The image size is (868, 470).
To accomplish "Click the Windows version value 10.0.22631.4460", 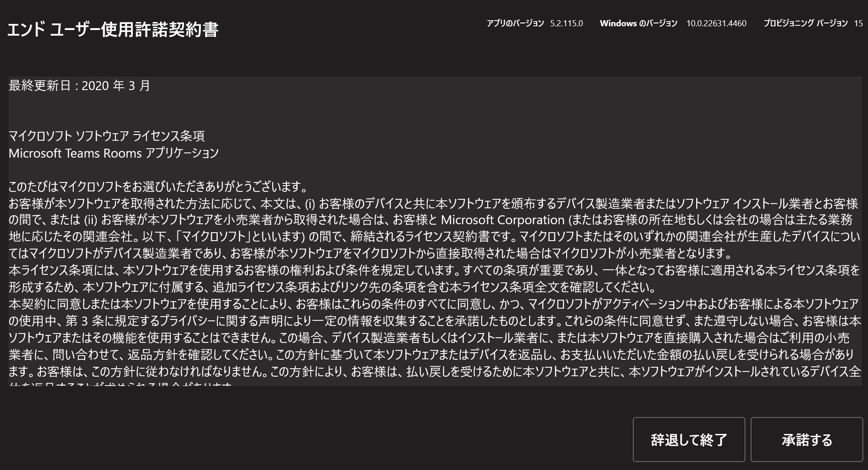I will pos(716,23).
